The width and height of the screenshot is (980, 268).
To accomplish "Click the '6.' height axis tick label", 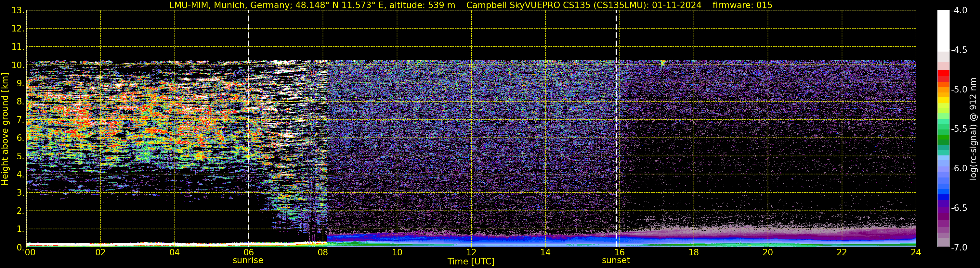I will tap(20, 138).
